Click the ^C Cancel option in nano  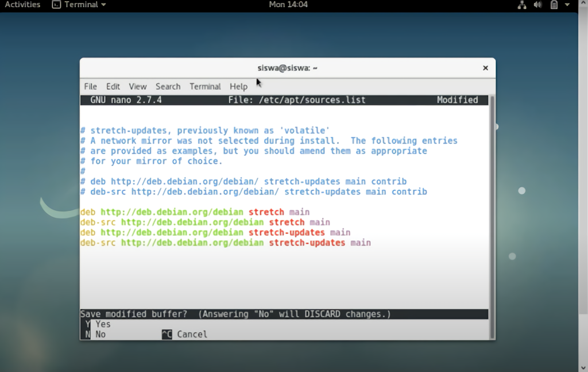coord(184,334)
